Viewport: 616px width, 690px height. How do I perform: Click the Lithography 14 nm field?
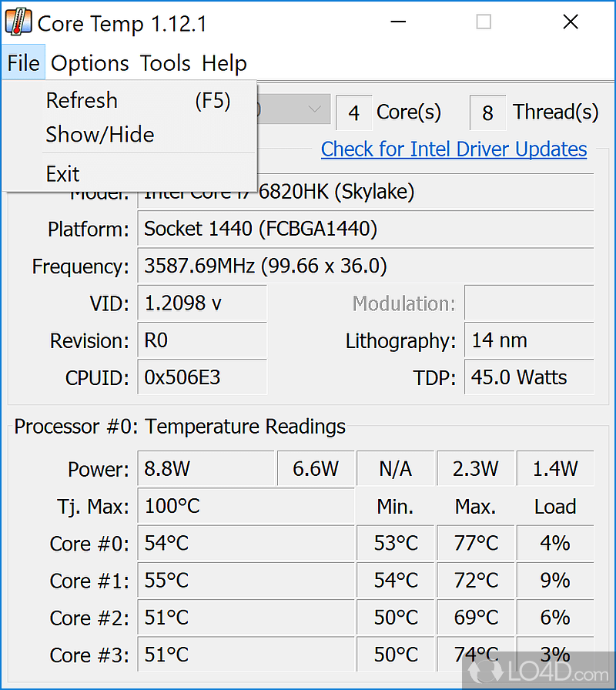(x=529, y=340)
